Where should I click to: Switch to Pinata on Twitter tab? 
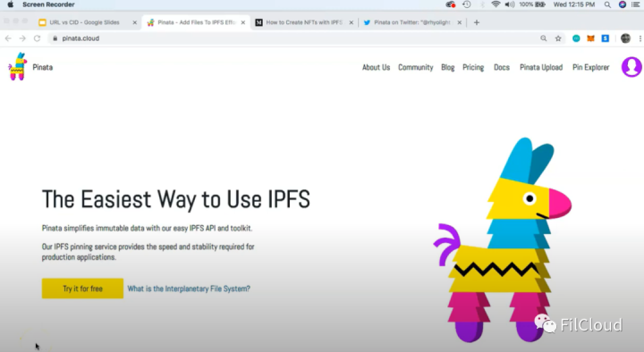[412, 22]
